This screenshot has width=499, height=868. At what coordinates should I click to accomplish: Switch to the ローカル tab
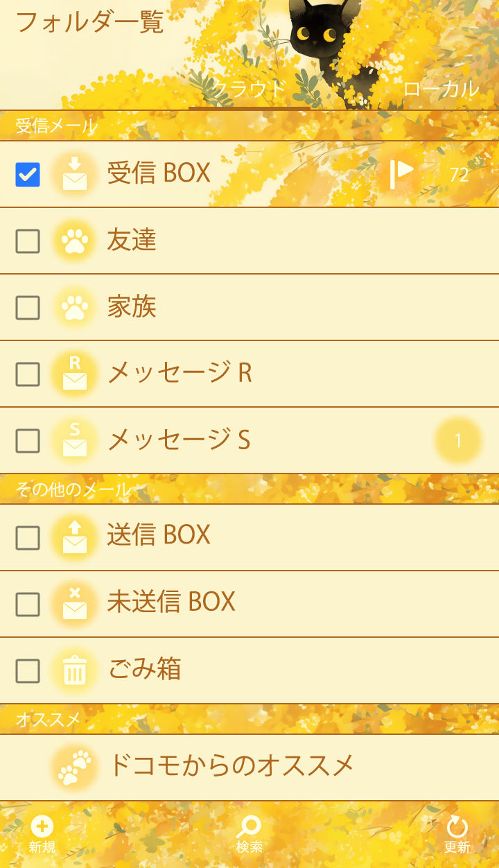coord(441,89)
